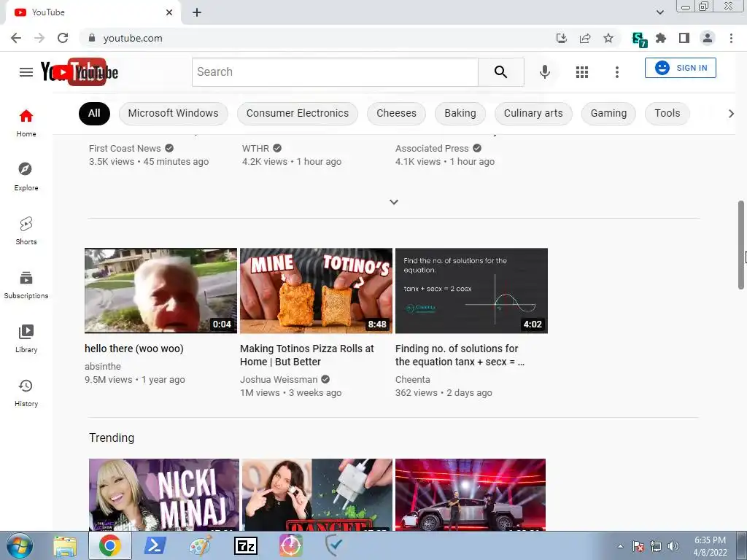Open the YouTube apps grid
The image size is (747, 560).
(x=581, y=72)
